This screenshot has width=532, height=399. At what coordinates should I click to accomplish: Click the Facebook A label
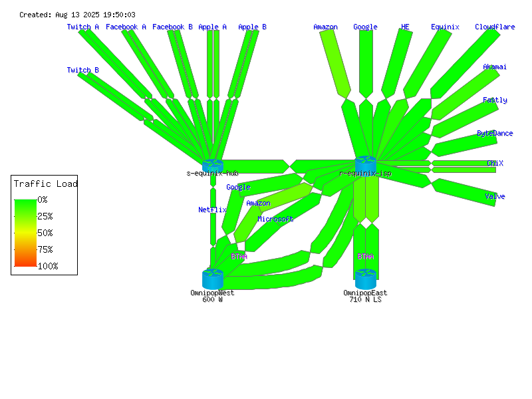coord(126,27)
